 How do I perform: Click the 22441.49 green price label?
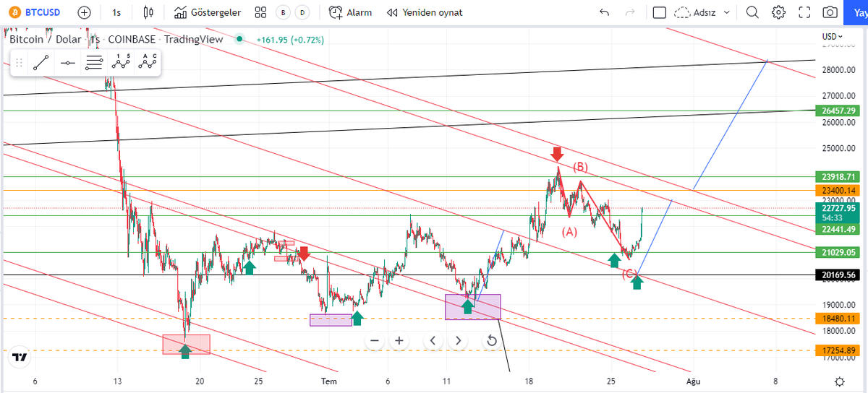[839, 229]
